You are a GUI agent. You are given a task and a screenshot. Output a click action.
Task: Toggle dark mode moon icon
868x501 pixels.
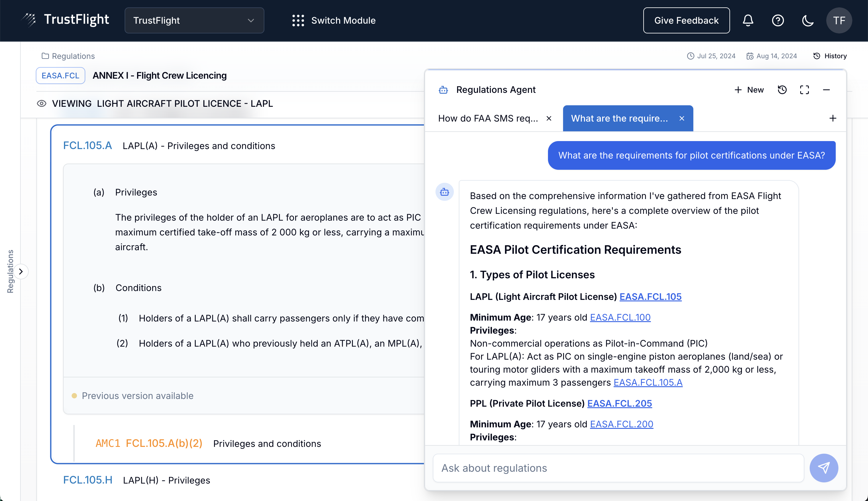pyautogui.click(x=808, y=20)
